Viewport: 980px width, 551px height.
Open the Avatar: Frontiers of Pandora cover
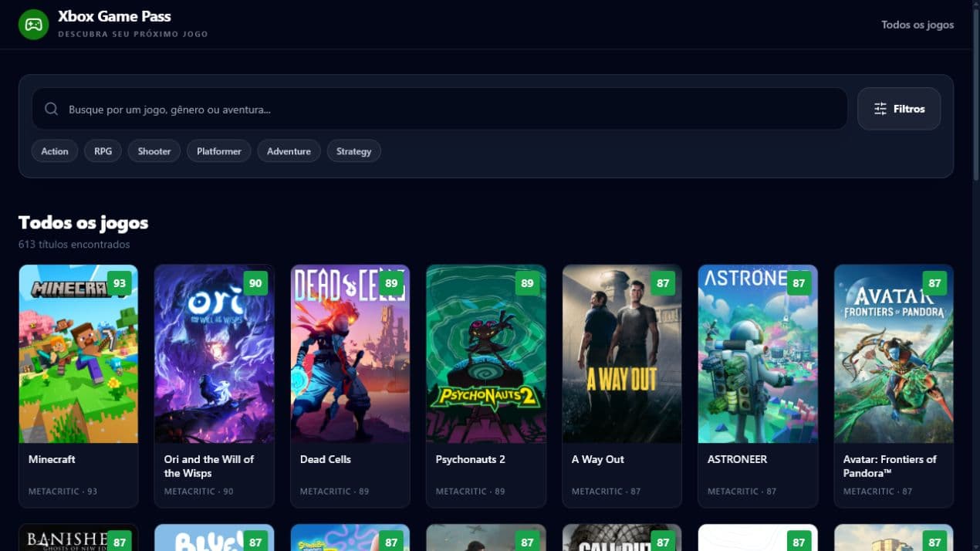tap(894, 354)
